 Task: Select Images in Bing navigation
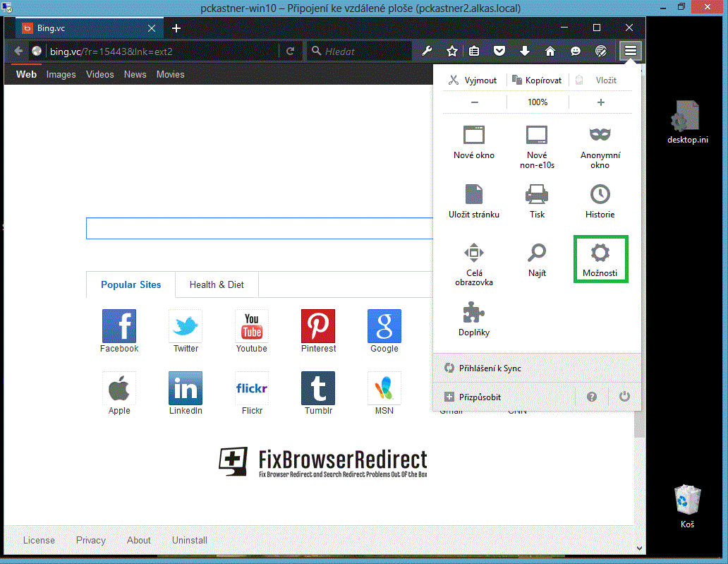click(61, 75)
